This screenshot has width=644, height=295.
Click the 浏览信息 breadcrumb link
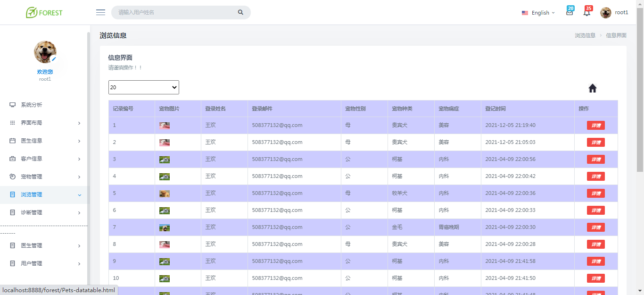[x=585, y=35]
